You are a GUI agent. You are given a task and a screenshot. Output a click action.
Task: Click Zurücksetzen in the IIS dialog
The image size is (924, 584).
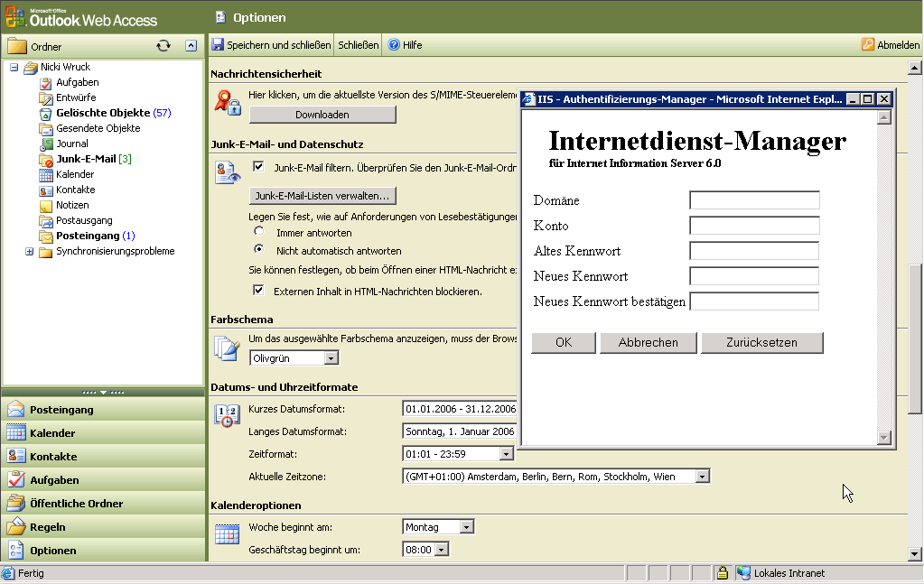click(762, 343)
